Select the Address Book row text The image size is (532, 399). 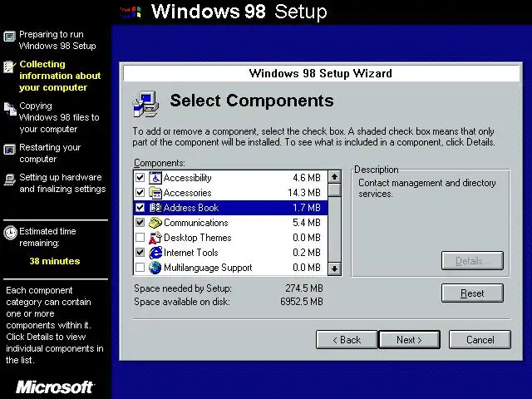(x=191, y=208)
